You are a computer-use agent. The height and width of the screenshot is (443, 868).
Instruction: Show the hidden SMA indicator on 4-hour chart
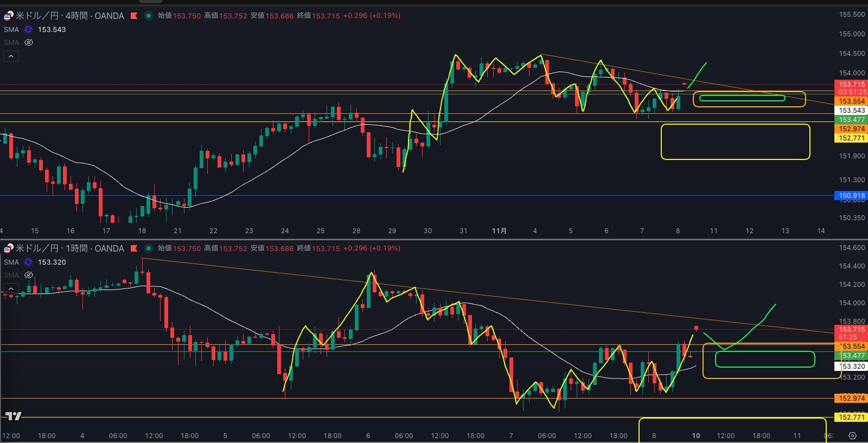click(x=29, y=42)
